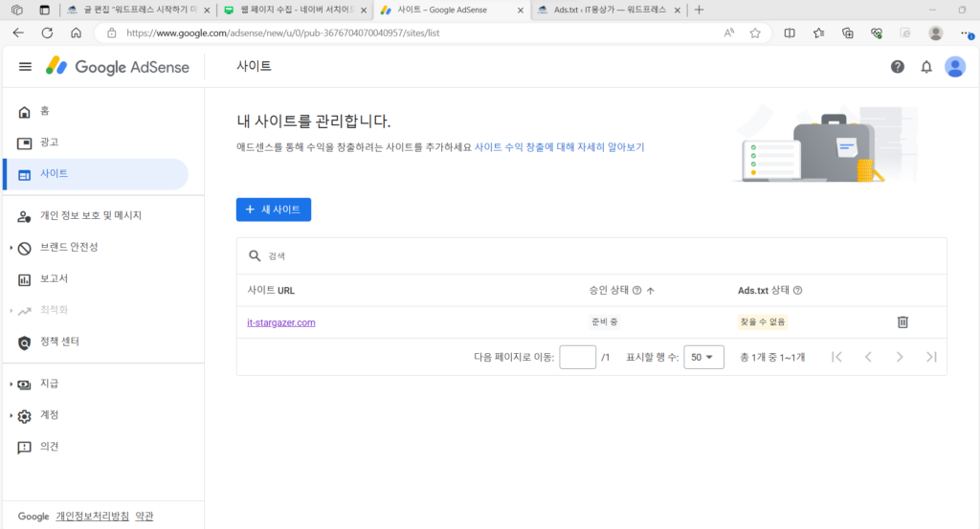
Task: Open the favorites list icon
Action: pos(819,33)
